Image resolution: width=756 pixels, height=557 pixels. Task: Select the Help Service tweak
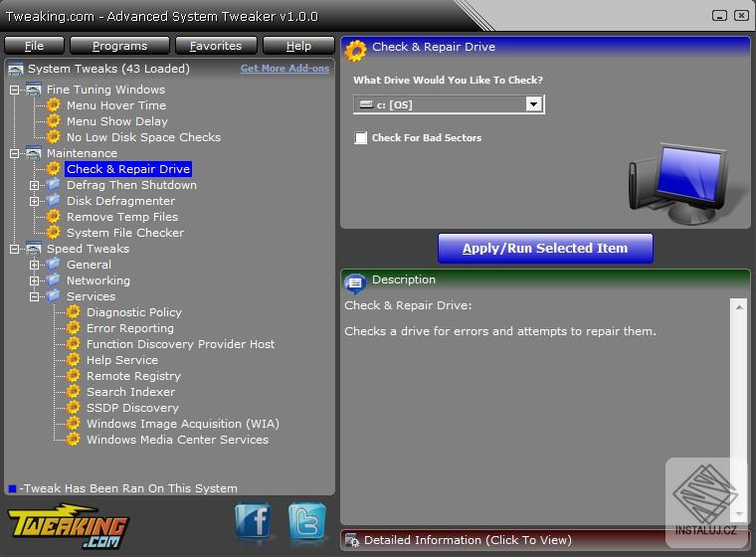(x=122, y=360)
